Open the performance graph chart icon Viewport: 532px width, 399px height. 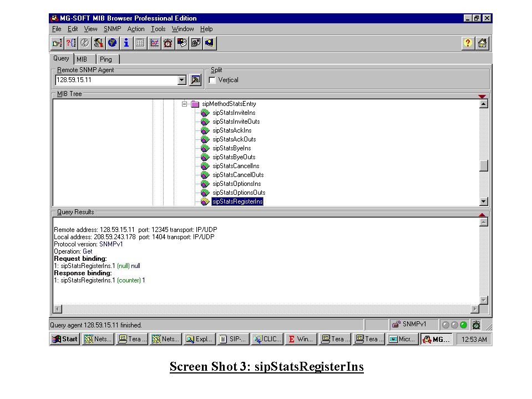154,43
